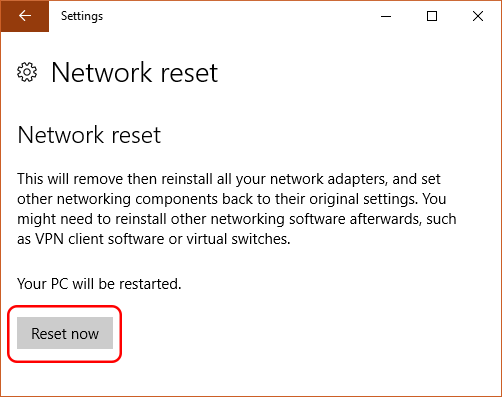Click the Settings title in title bar

pos(82,16)
